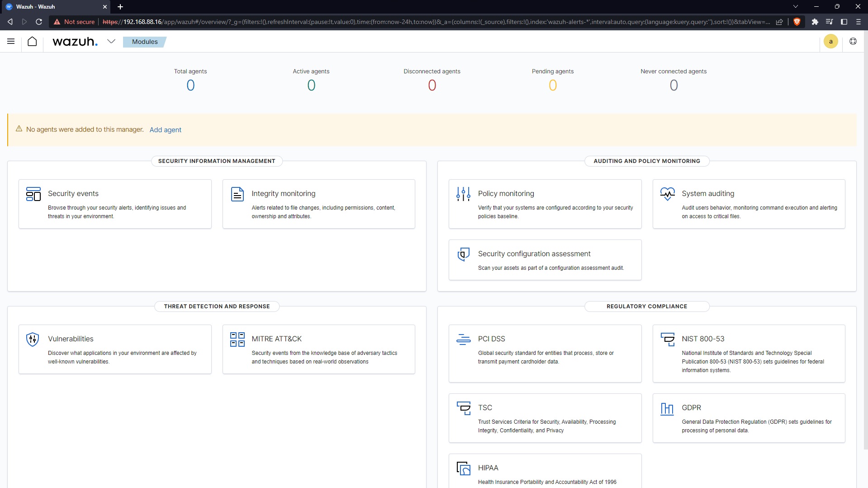
Task: Open the GDPR module title
Action: point(691,408)
